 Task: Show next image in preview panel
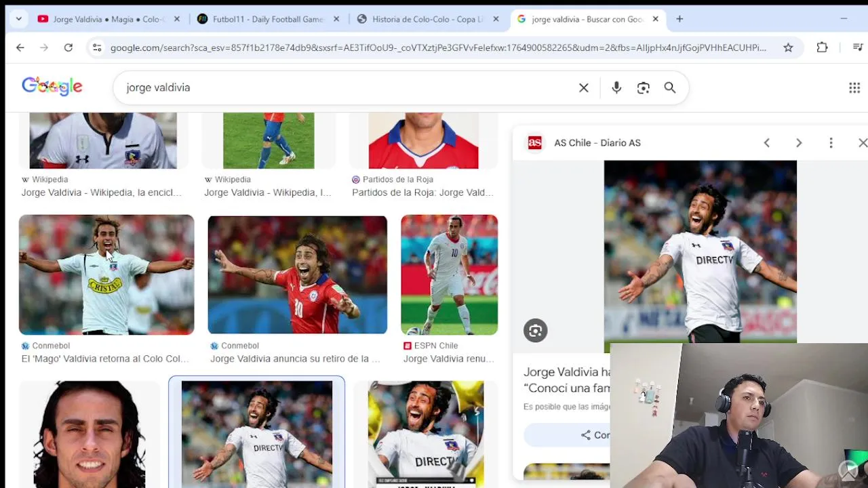[799, 143]
